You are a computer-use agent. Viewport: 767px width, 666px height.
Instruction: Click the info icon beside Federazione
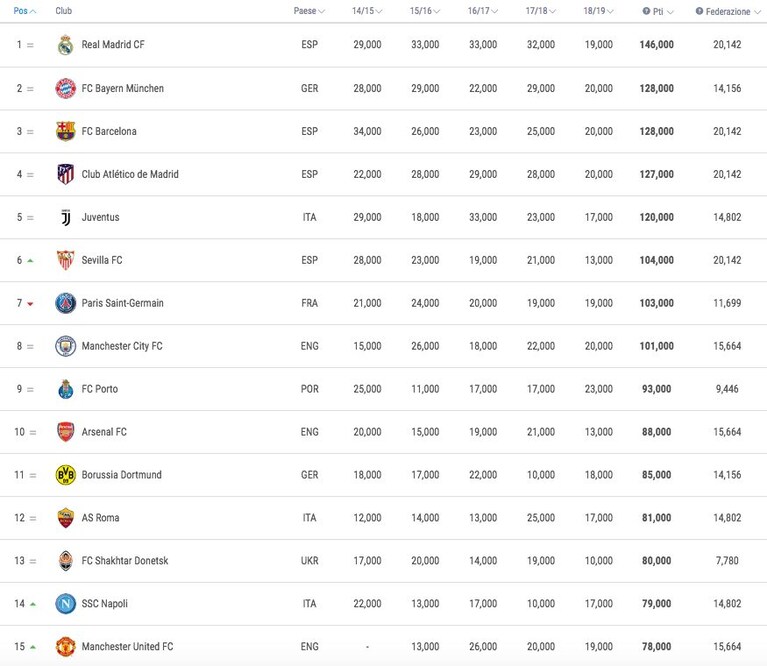(x=699, y=11)
